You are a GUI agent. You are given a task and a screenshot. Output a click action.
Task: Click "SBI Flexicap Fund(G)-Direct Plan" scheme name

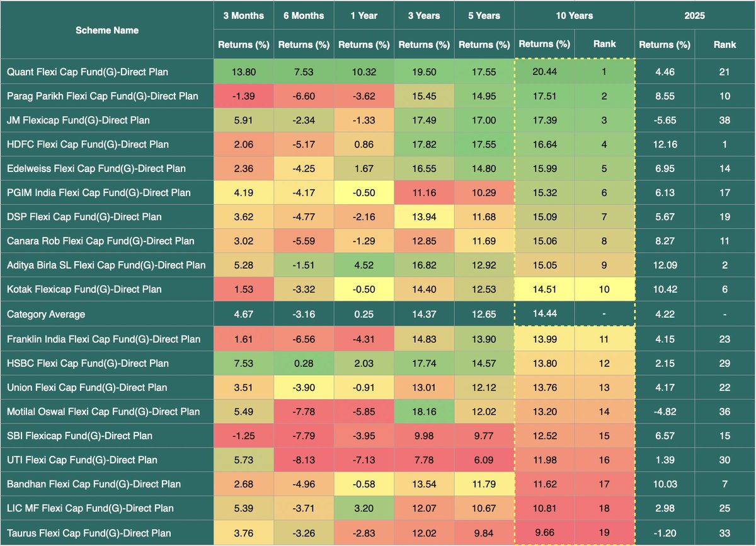coord(80,436)
